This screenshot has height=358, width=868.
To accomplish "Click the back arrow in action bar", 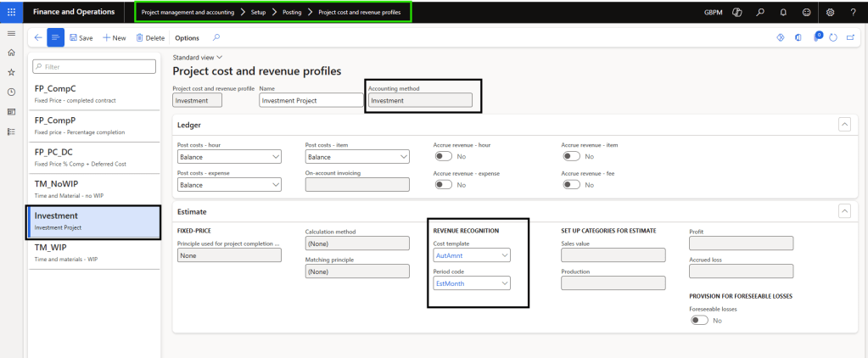I will click(37, 37).
